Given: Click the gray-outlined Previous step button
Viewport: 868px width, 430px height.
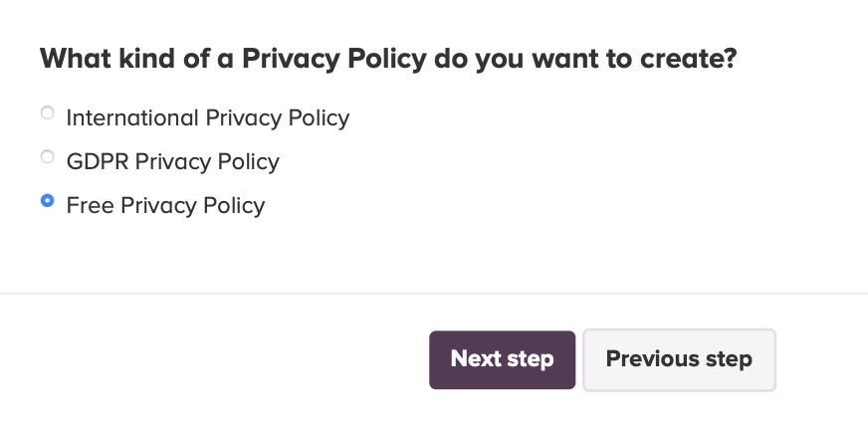Looking at the screenshot, I should click(679, 359).
